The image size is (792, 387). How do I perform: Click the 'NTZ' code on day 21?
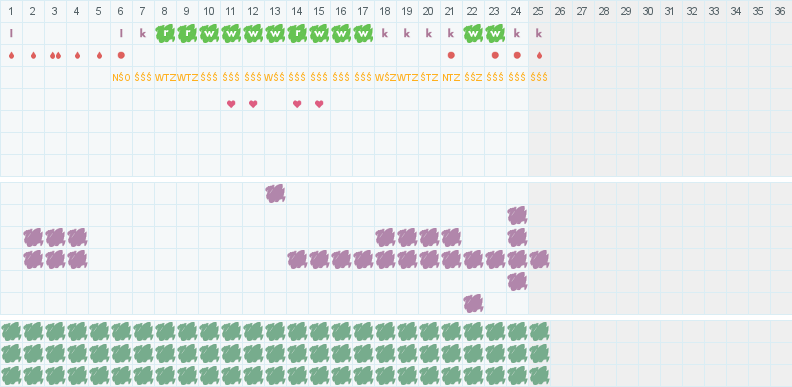click(x=451, y=78)
